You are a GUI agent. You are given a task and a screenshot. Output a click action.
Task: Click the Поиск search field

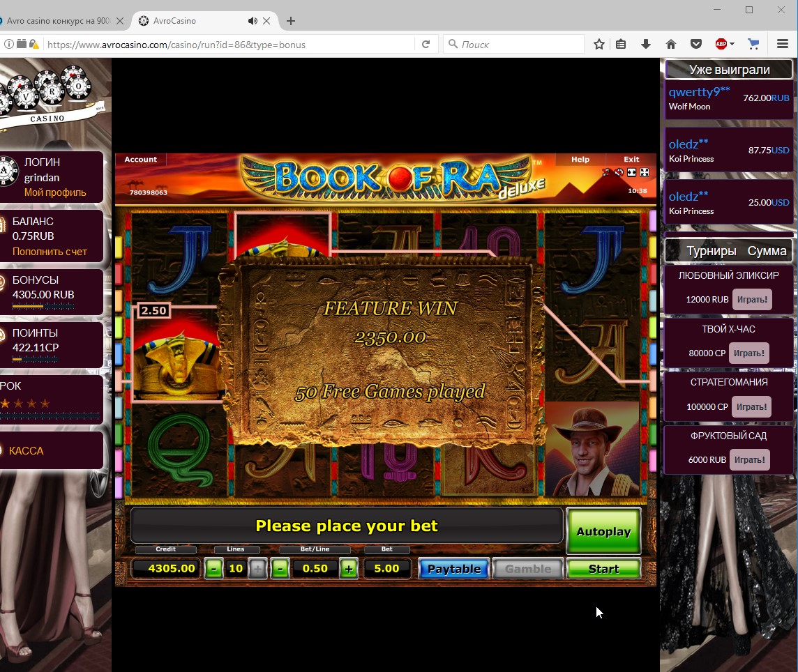(x=514, y=45)
